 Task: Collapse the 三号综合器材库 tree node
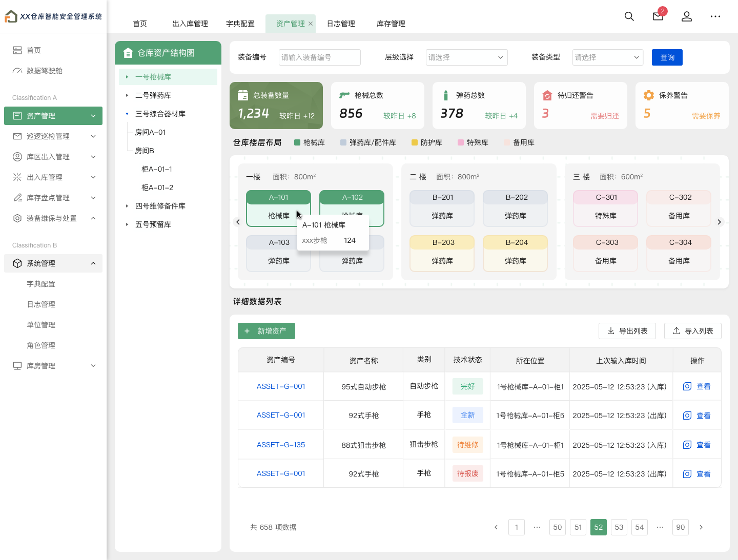point(127,114)
